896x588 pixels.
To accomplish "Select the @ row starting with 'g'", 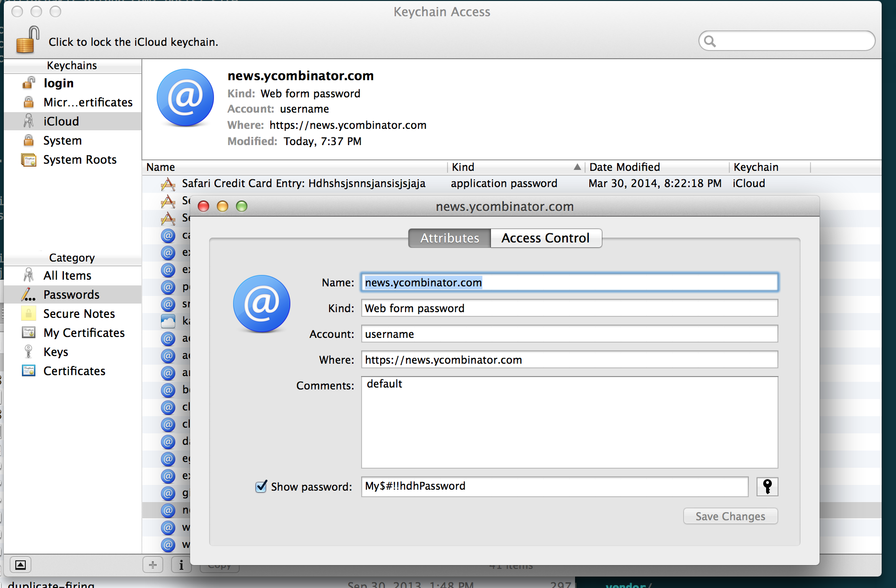I will 166,493.
